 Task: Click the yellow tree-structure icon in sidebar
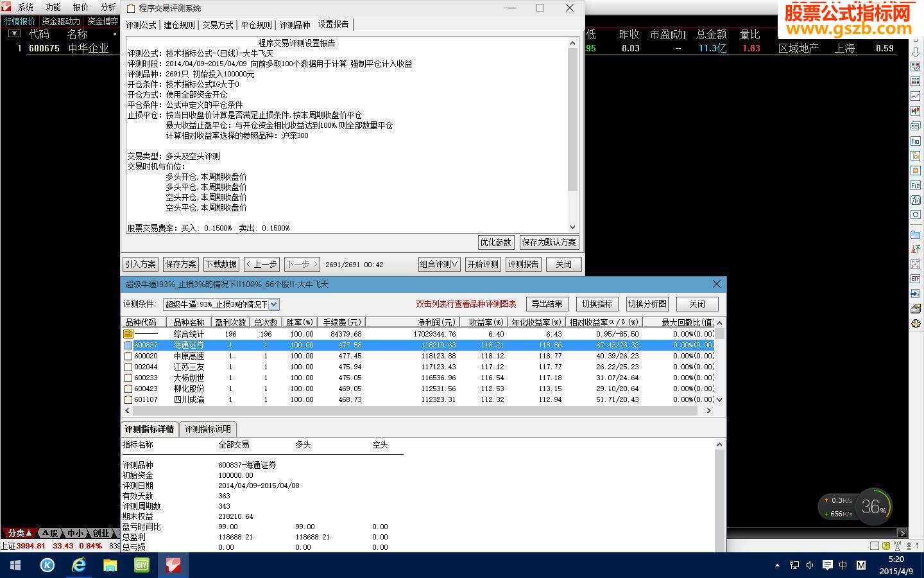point(916,155)
